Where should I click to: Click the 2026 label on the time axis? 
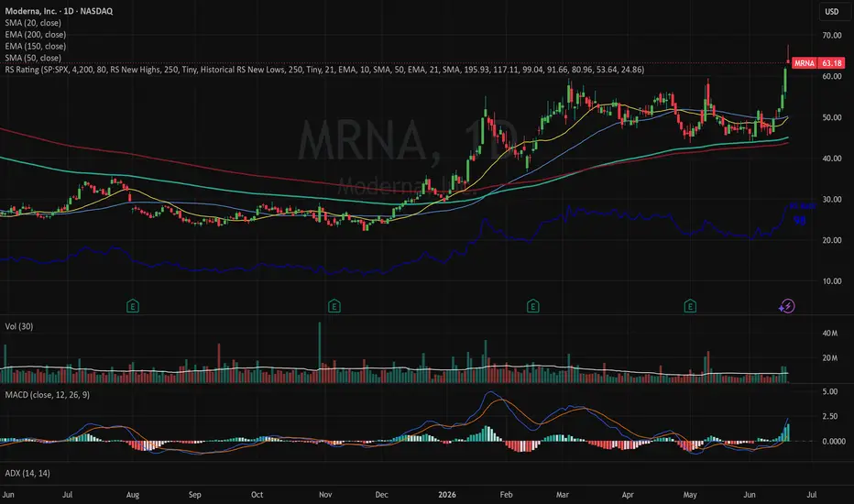click(x=446, y=495)
